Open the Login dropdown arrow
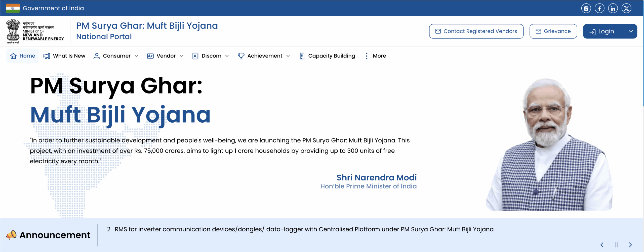Viewport: 644px width, 252px height. coord(631,31)
